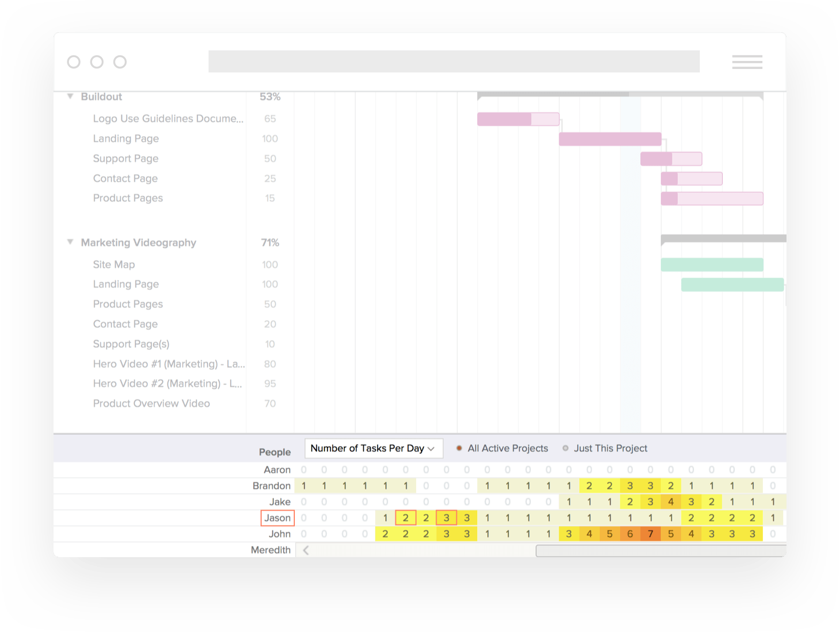Select the Landing Page pink Gantt bar
This screenshot has width=840, height=632.
click(x=610, y=139)
